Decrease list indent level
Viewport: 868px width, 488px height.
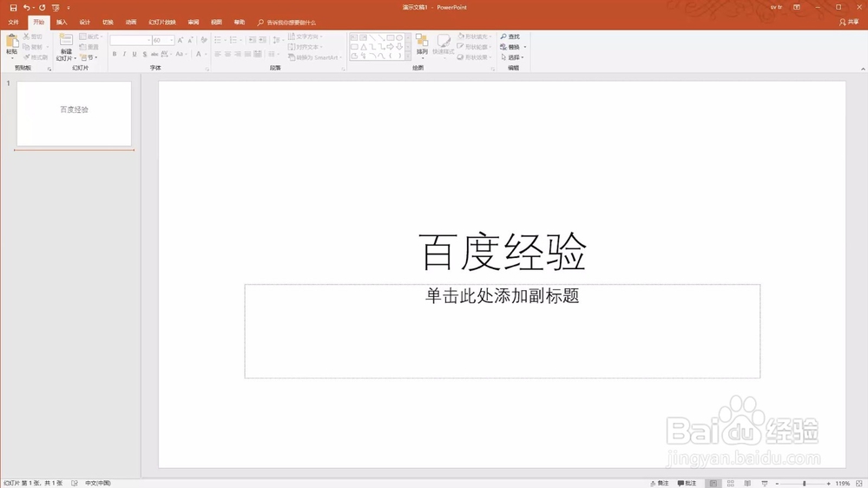pos(253,40)
